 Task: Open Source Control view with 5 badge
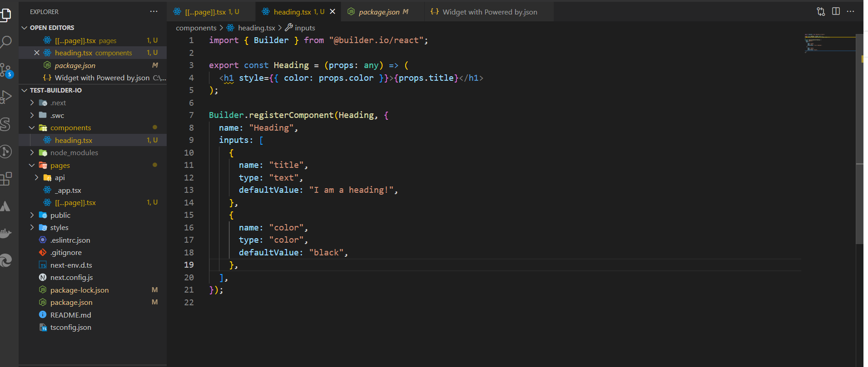pyautogui.click(x=6, y=70)
